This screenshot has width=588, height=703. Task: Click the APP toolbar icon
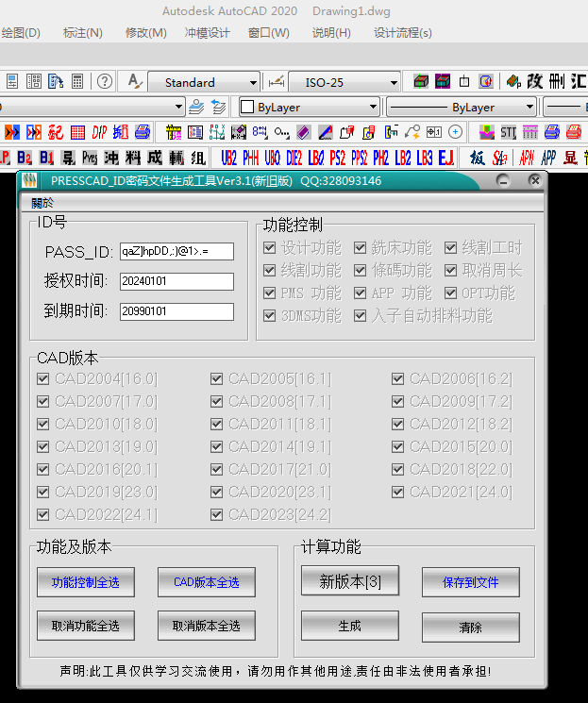[548, 158]
